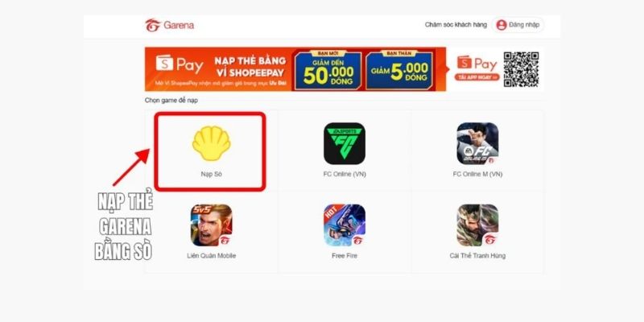Viewport: 644px width, 322px height.
Task: Tap the Tải App Ngay button
Action: coord(477,77)
